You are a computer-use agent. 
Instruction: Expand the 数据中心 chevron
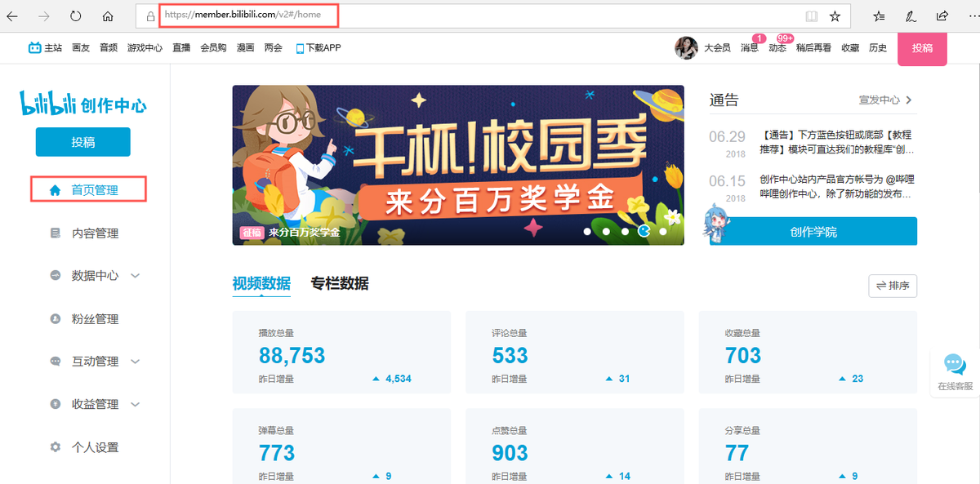tap(136, 276)
